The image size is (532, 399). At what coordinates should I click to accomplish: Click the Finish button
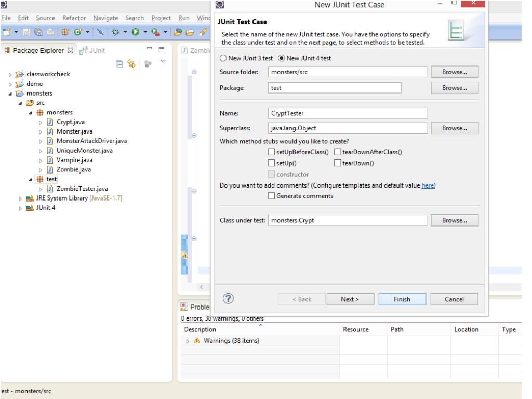tap(402, 299)
